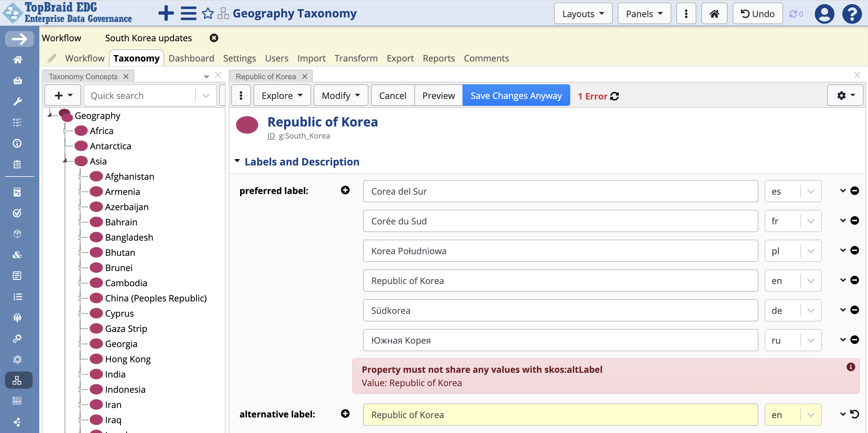The width and height of the screenshot is (868, 433).
Task: Change language dropdown for Corée du Sud
Action: tap(793, 221)
